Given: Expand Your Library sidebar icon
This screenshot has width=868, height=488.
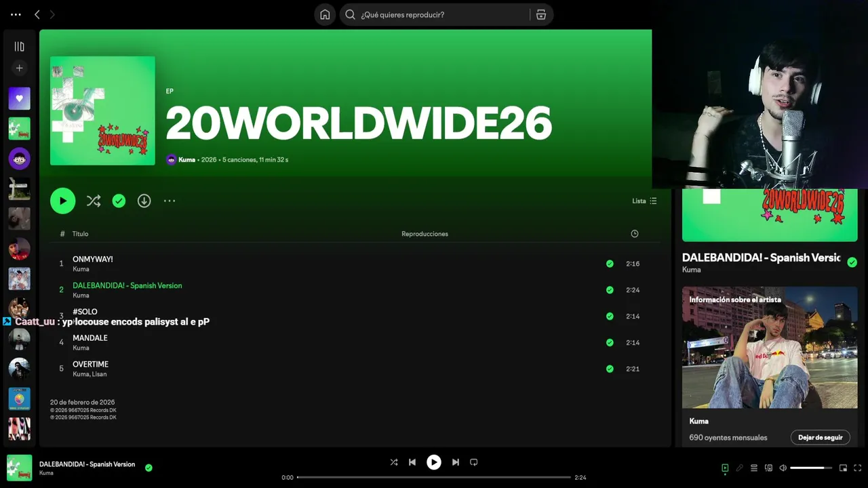Looking at the screenshot, I should (x=19, y=47).
